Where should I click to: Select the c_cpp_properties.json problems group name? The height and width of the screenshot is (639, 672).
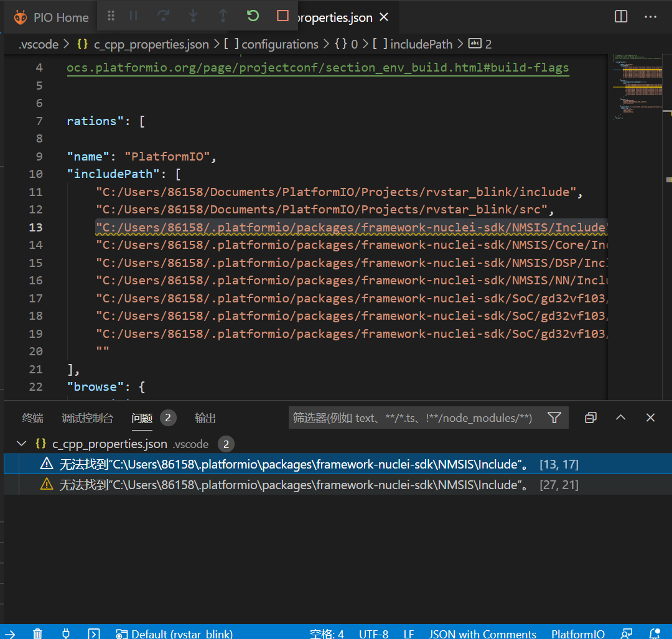[110, 444]
